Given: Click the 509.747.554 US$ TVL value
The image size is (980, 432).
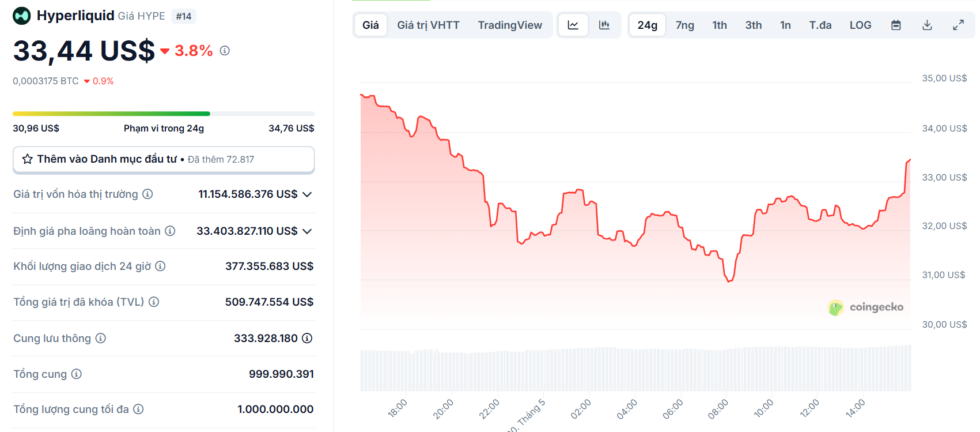Looking at the screenshot, I should (269, 302).
